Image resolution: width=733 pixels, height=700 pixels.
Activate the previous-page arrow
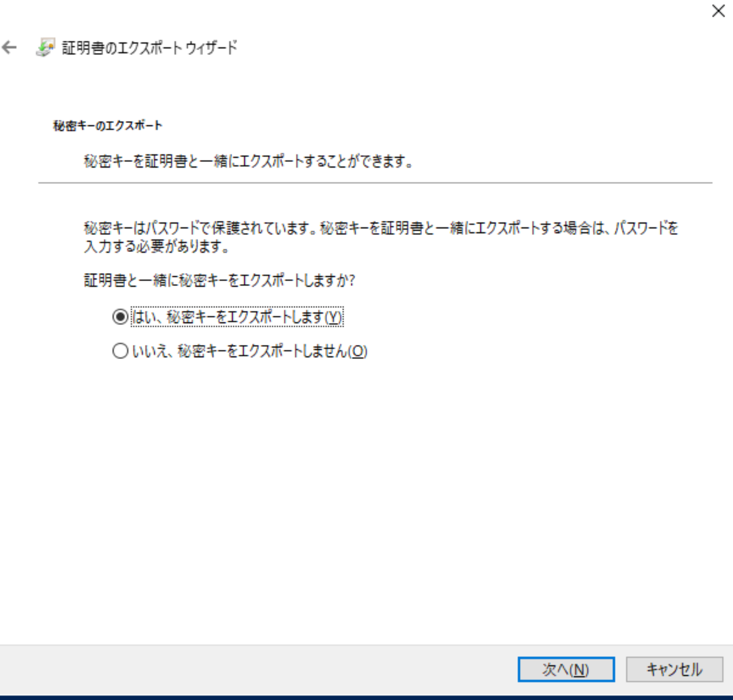pyautogui.click(x=9, y=48)
